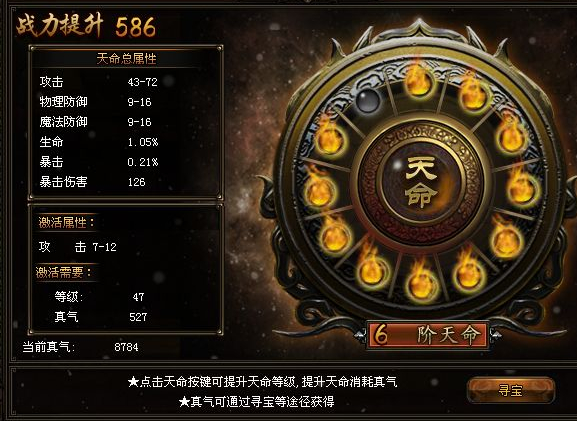
Task: Select the unlit dark orb on wheel
Action: click(368, 100)
